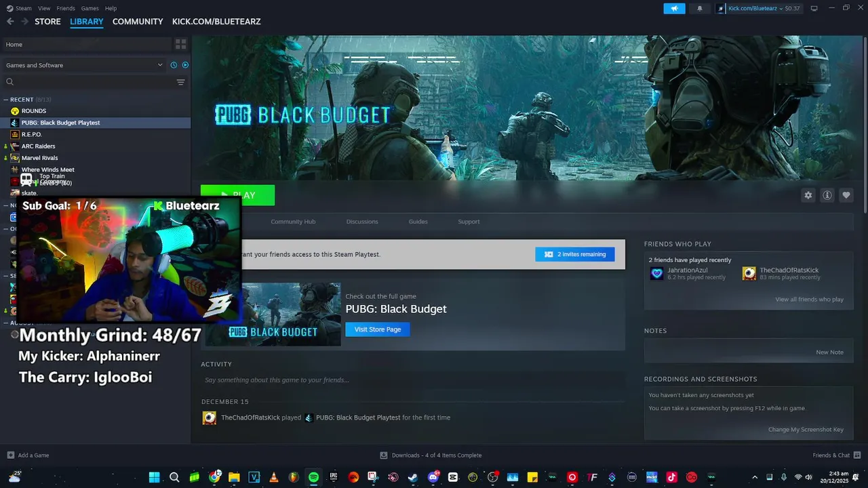
Task: Open the Steam announcements megaphone button
Action: [x=674, y=8]
